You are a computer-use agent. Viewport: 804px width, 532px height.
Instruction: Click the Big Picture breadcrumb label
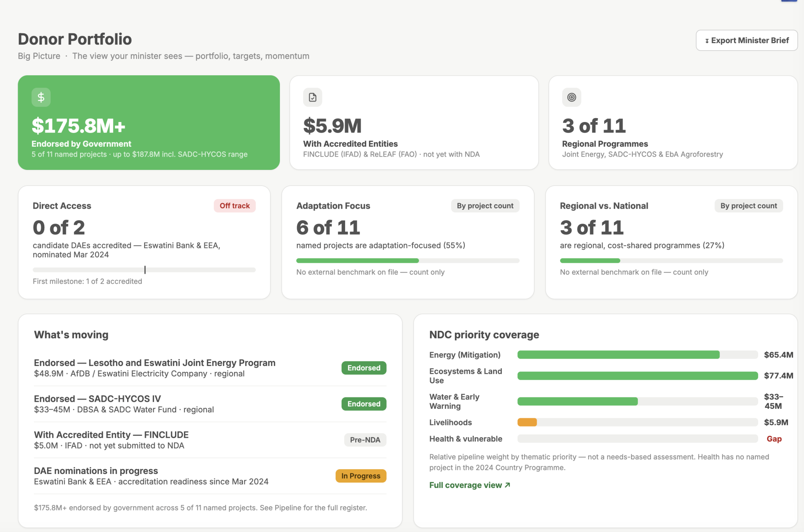pos(39,56)
